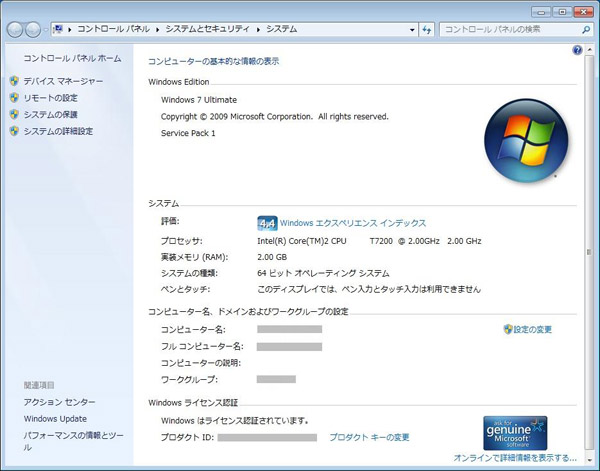Click the 2.00 GB RAM value
This screenshot has width=600, height=471.
coord(272,257)
